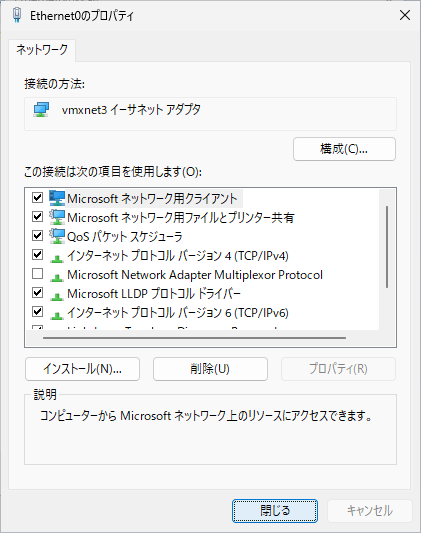
Task: Click the インストール(N)... button
Action: 83,369
